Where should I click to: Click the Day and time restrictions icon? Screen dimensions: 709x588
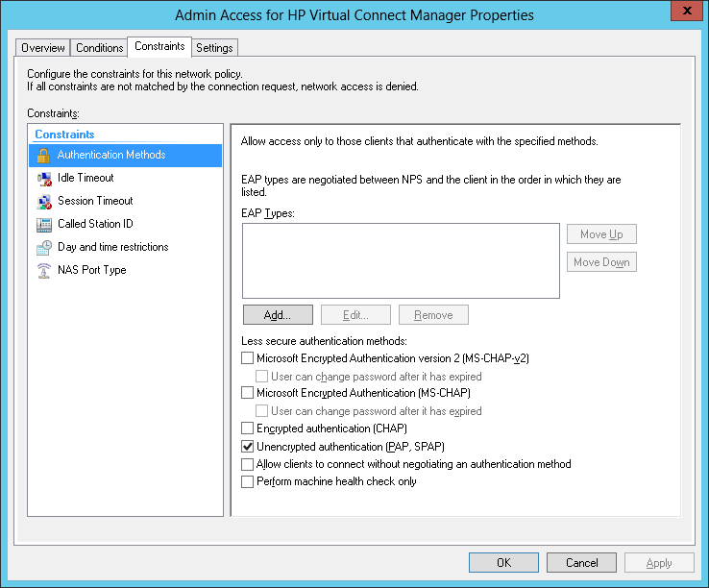tap(43, 247)
